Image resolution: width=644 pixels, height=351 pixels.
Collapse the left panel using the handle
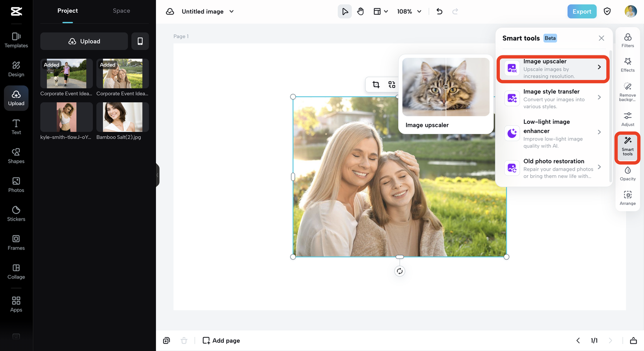(x=157, y=175)
